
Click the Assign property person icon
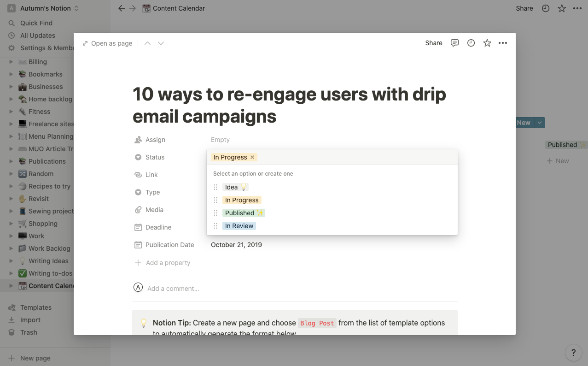pyautogui.click(x=138, y=140)
